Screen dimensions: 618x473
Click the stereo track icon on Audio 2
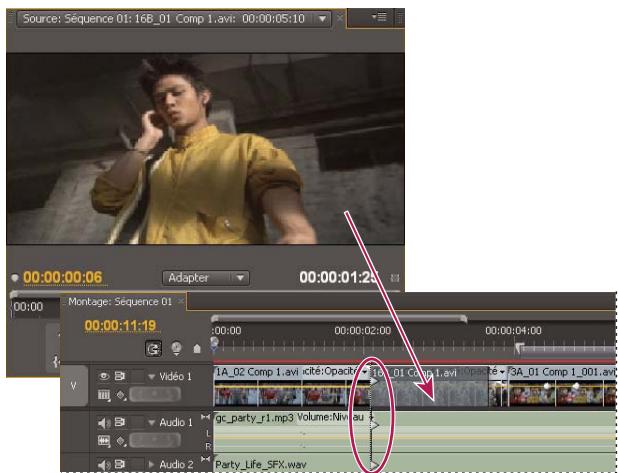tap(205, 459)
